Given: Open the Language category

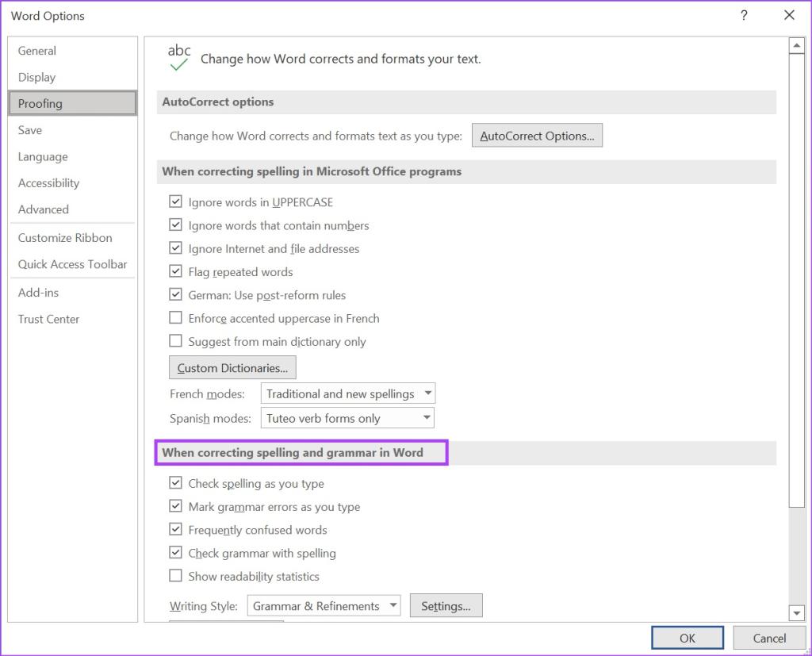Looking at the screenshot, I should tap(72, 156).
